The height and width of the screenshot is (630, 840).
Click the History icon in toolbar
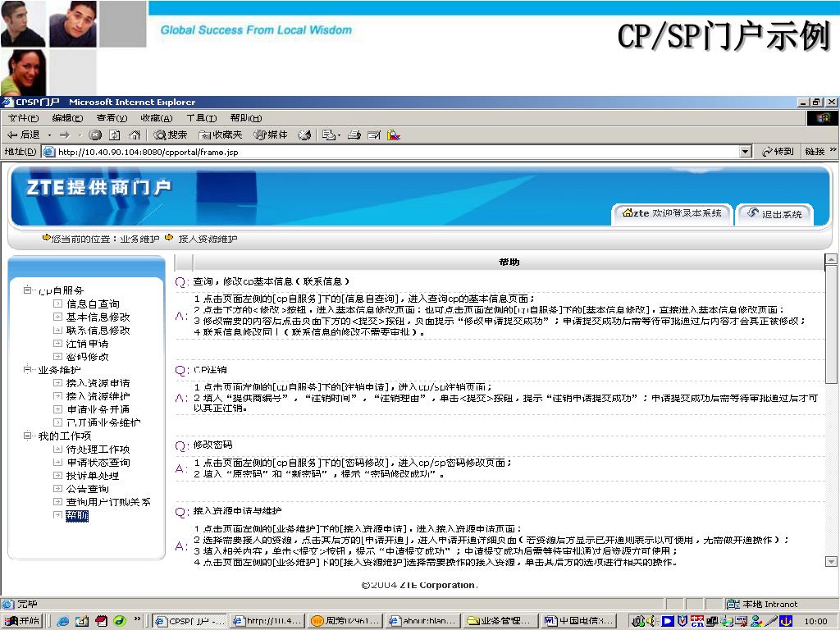point(304,135)
